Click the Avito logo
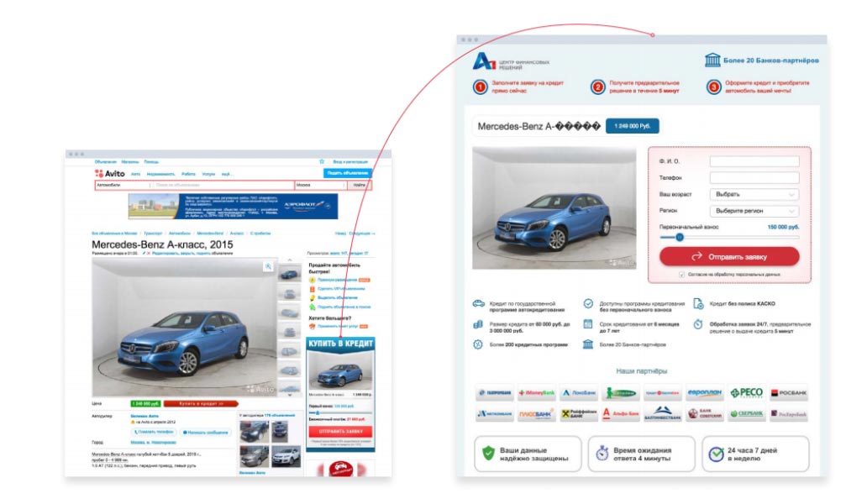The width and height of the screenshot is (867, 504). (109, 174)
